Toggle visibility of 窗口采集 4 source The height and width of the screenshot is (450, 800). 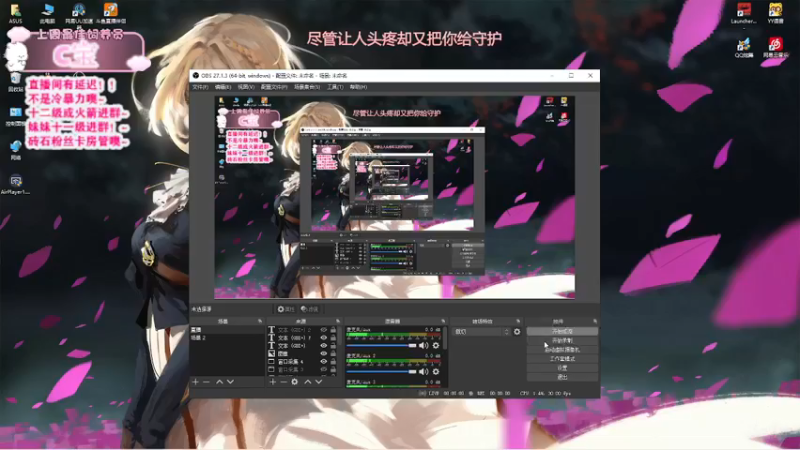[323, 361]
